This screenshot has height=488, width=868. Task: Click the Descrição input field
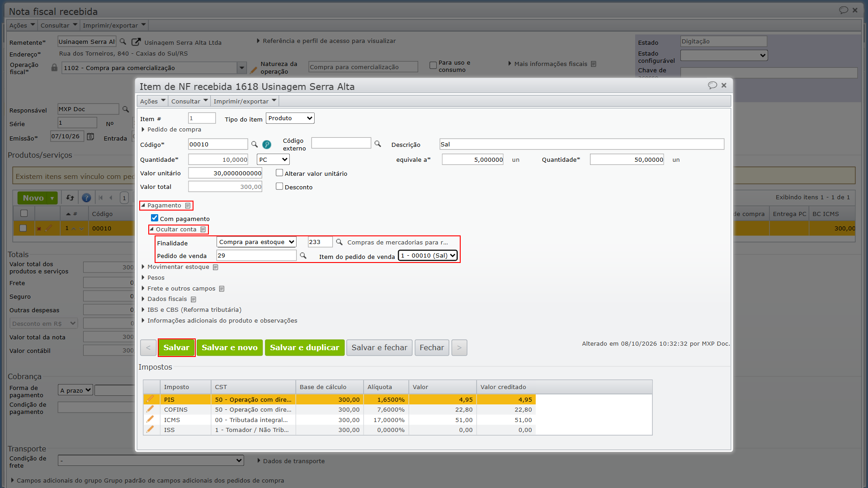(582, 145)
